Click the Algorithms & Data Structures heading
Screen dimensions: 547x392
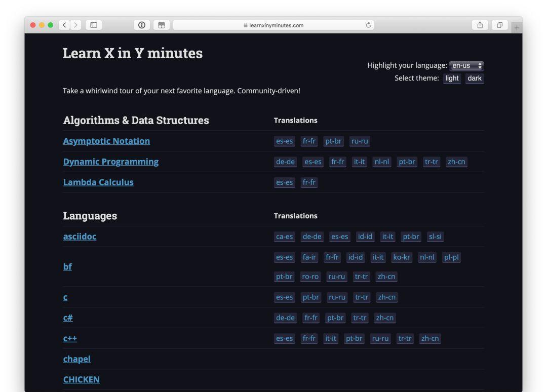pyautogui.click(x=136, y=121)
